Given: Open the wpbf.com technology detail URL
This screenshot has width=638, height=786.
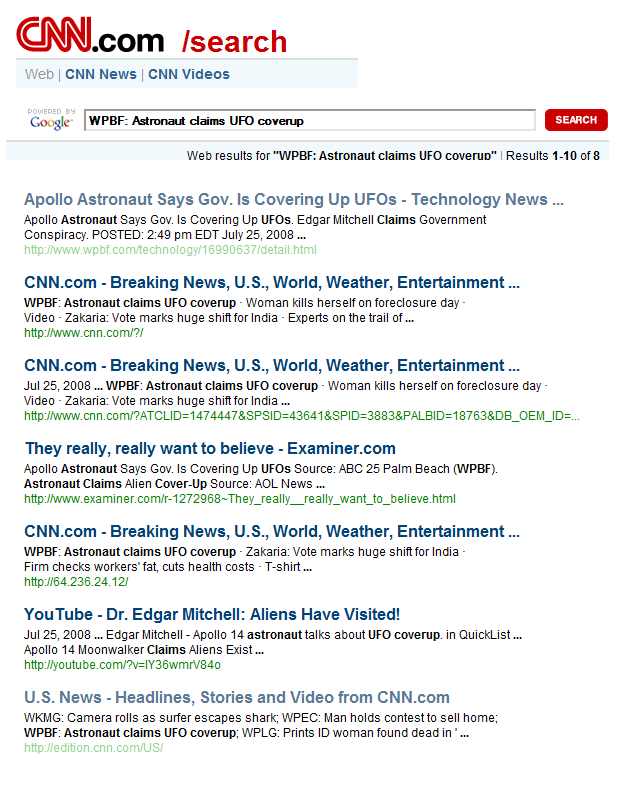Looking at the screenshot, I should pos(170,250).
